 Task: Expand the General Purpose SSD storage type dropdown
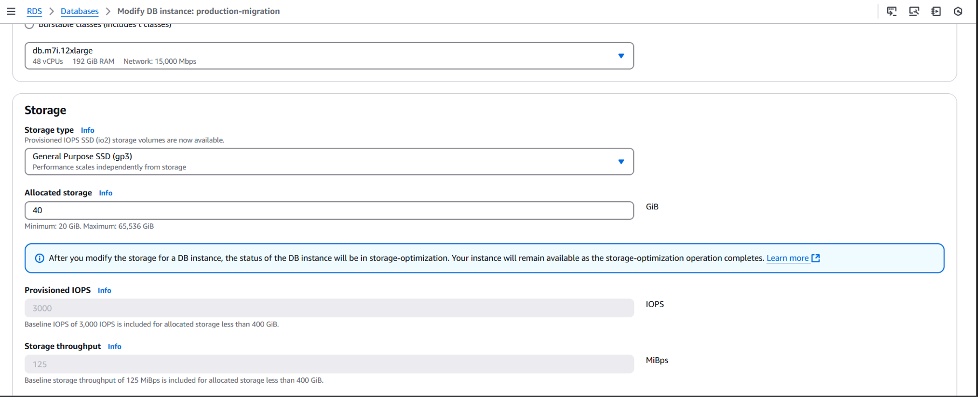coord(329,162)
